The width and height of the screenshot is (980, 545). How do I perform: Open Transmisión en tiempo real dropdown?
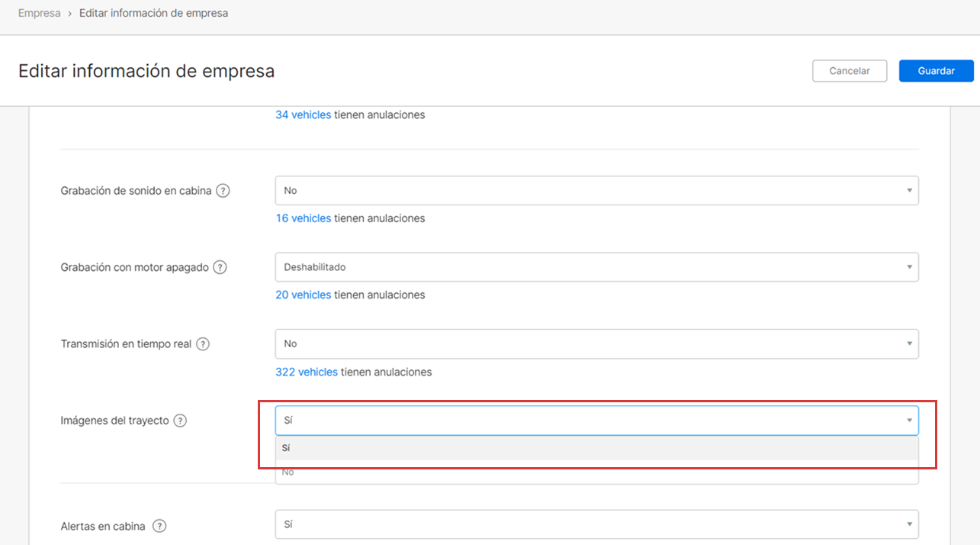(596, 343)
